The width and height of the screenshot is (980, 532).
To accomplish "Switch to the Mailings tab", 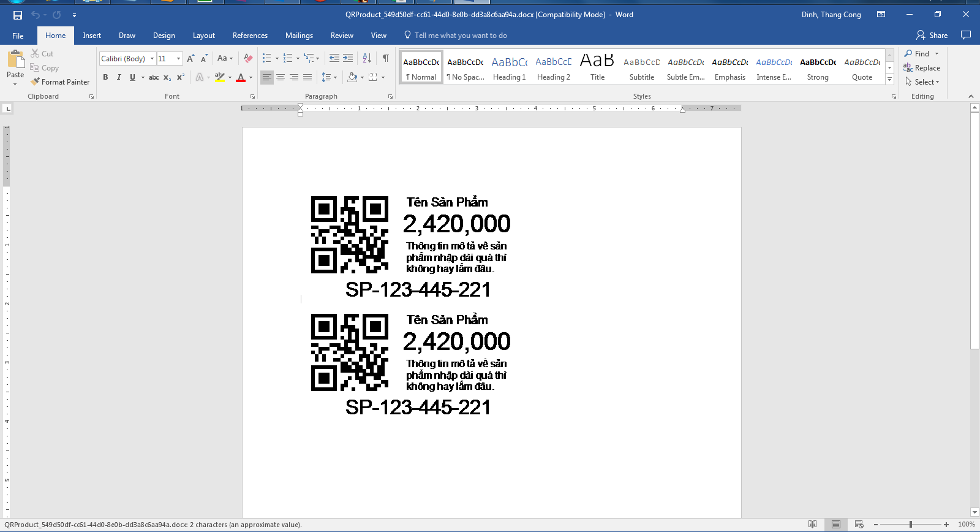I will point(299,36).
